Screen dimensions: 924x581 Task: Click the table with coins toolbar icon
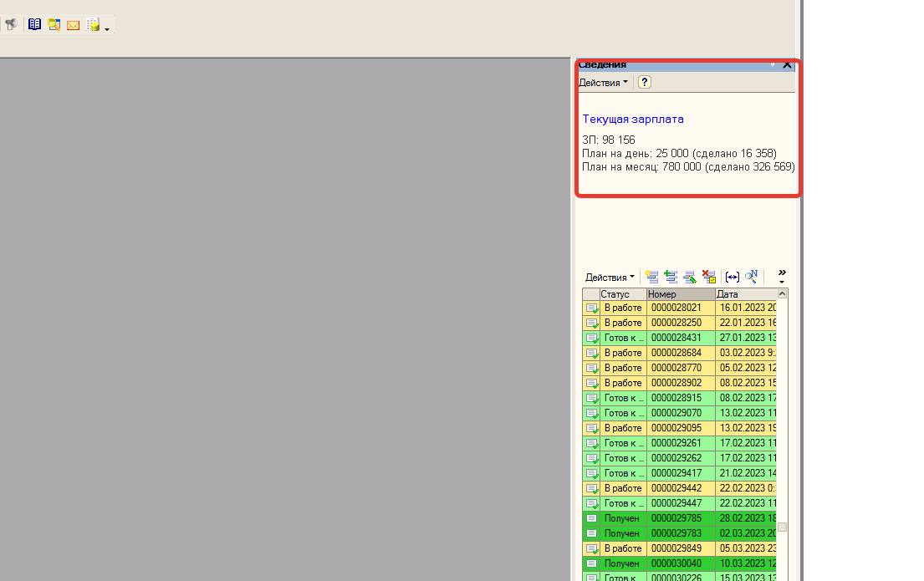(93, 25)
